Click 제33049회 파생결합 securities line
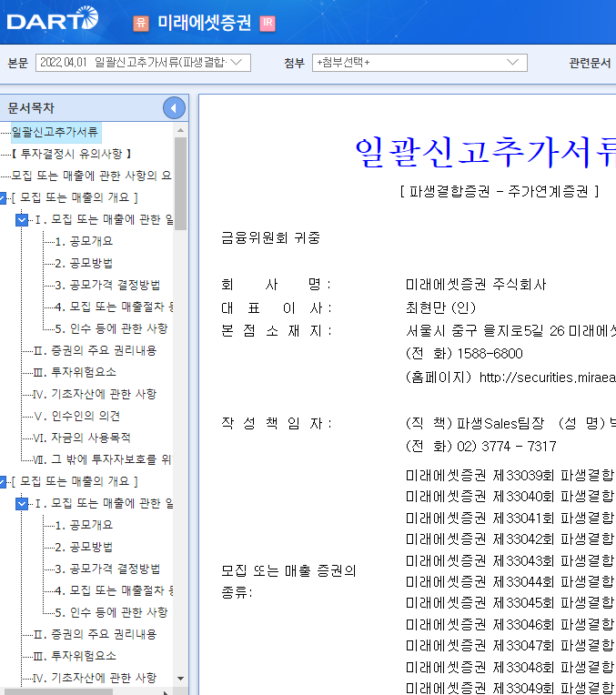This screenshot has width=616, height=695. 510,688
